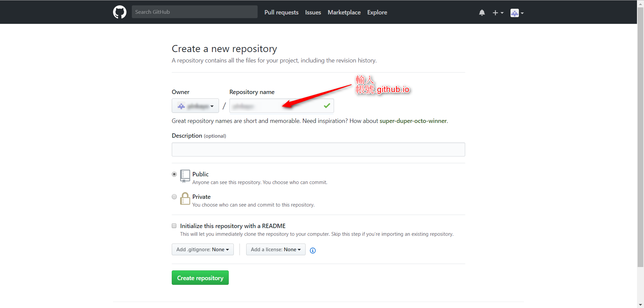Click the scrollbar down arrow
Screen dimensions: 644x308
click(x=640, y=305)
